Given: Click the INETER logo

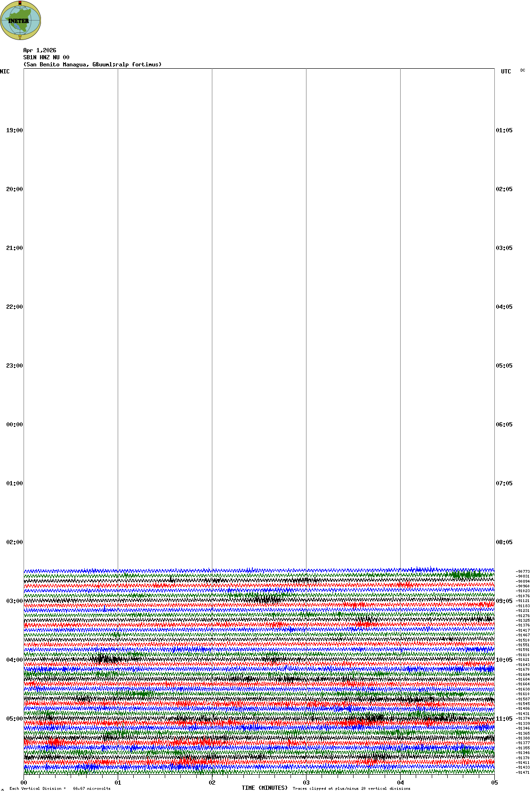Looking at the screenshot, I should point(21,21).
